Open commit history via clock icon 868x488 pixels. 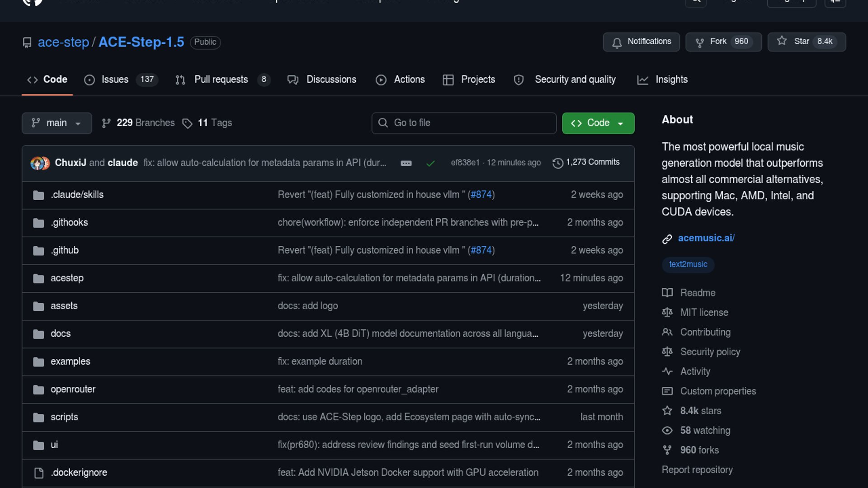coord(558,163)
